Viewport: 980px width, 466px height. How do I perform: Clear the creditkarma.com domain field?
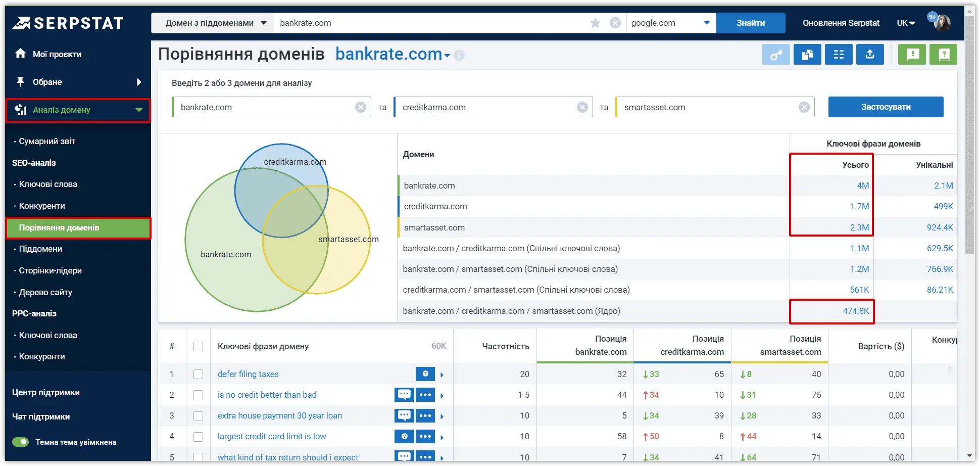(582, 107)
